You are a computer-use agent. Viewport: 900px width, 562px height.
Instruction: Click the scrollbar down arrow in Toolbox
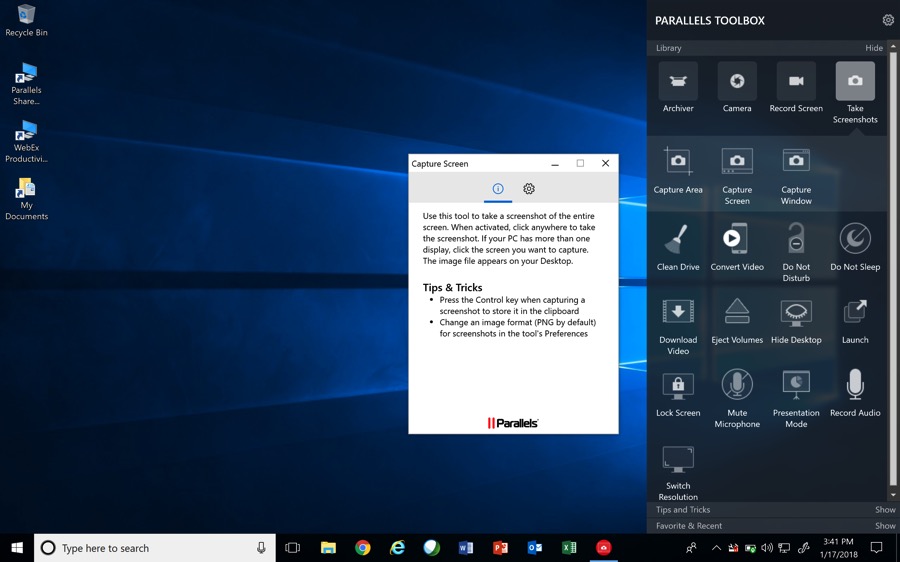pyautogui.click(x=893, y=495)
